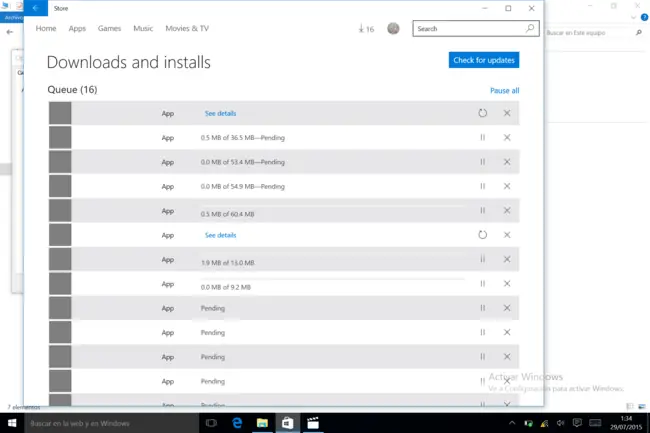Select the text '0.0 MB of 53.4 MB—Pending'
The height and width of the screenshot is (433, 650).
(243, 162)
